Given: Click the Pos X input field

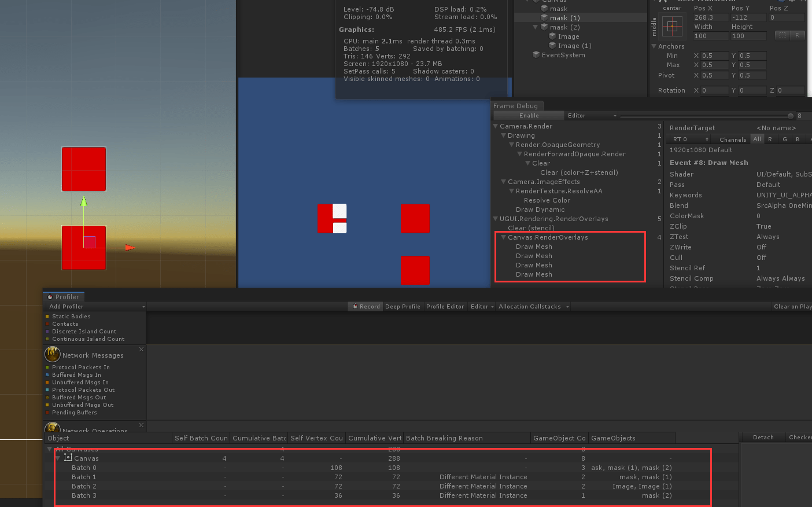Looking at the screenshot, I should (711, 17).
